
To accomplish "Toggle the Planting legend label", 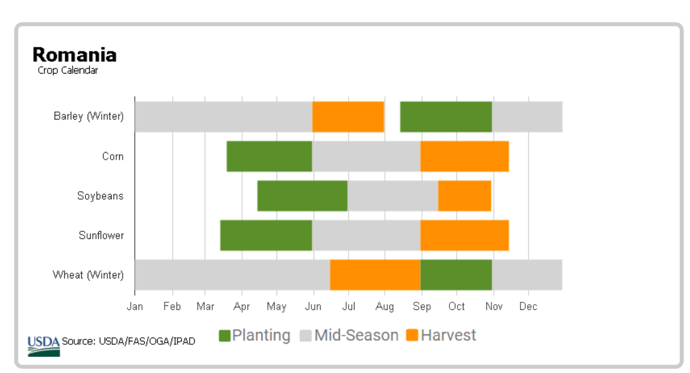I will (x=261, y=335).
